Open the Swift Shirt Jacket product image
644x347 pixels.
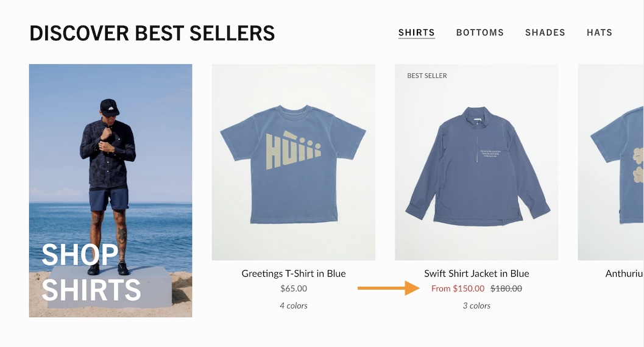476,162
